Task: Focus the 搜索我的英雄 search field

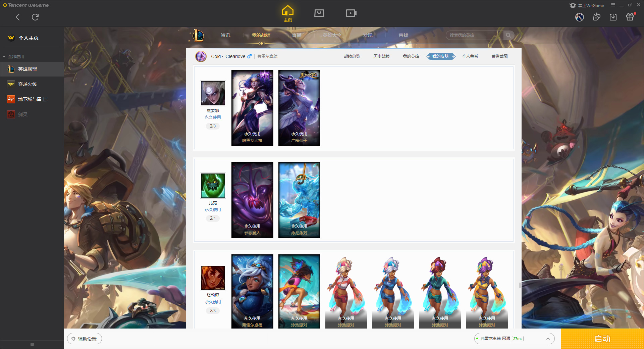Action: click(475, 35)
